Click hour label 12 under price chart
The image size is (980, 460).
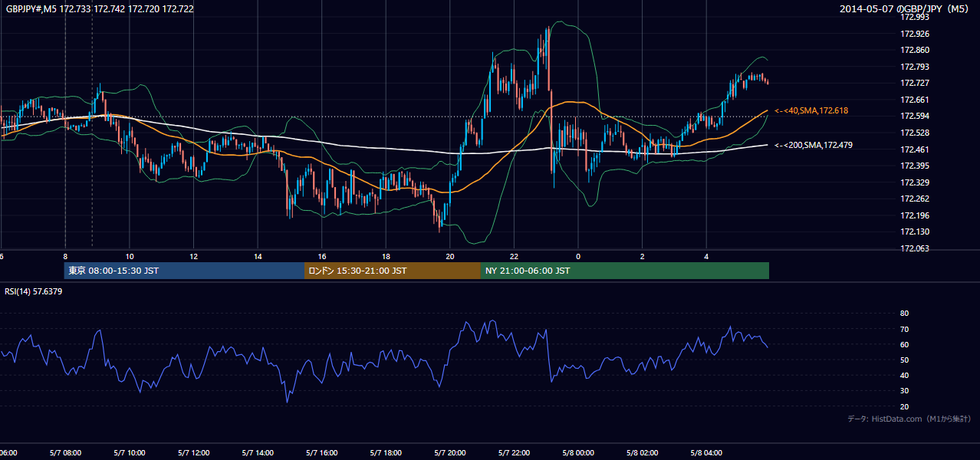[194, 257]
